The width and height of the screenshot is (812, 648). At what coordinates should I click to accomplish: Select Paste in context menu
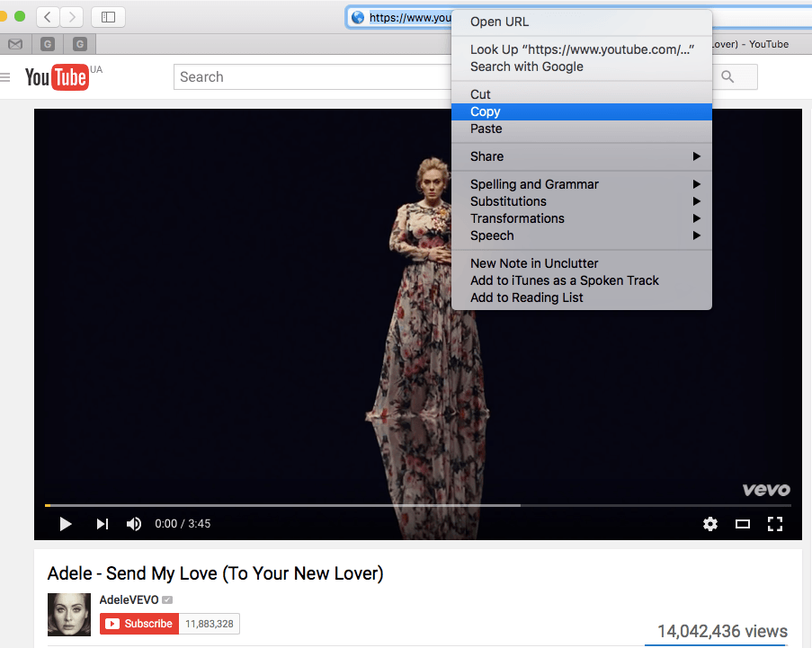point(582,129)
